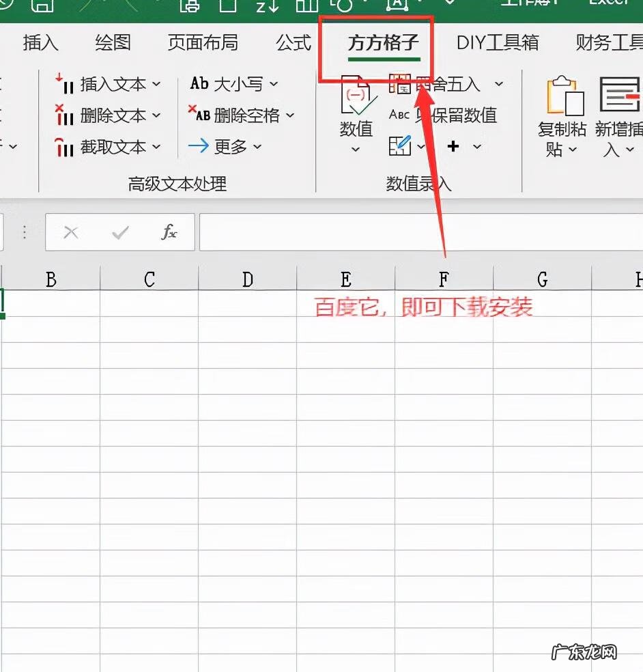
Task: Click the 数值录入 group label
Action: [x=418, y=184]
